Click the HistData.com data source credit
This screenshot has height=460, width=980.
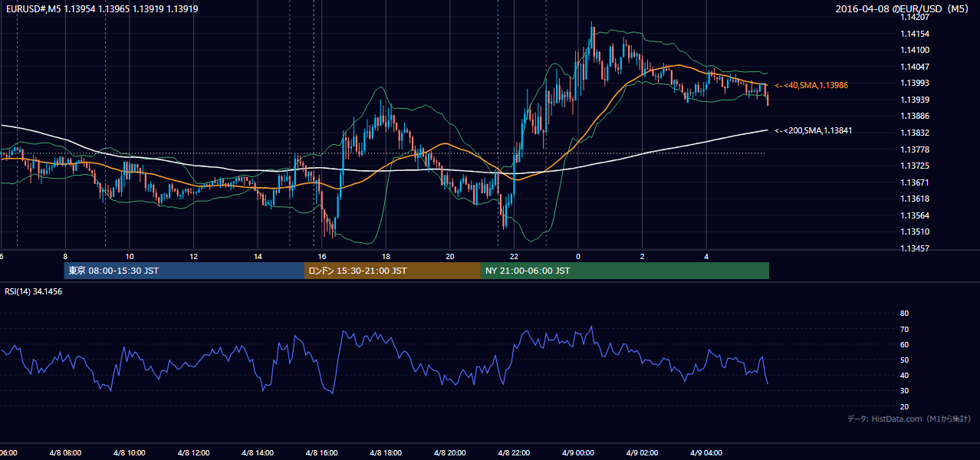click(909, 419)
